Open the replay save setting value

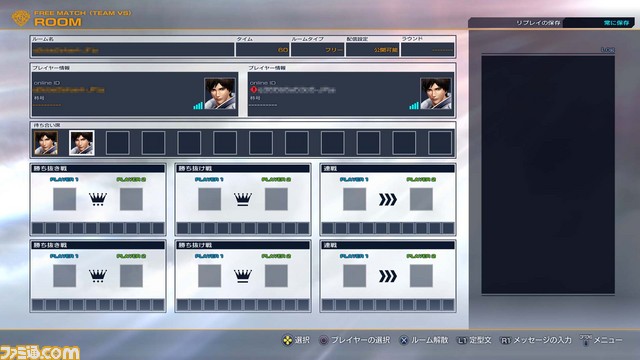click(598, 23)
